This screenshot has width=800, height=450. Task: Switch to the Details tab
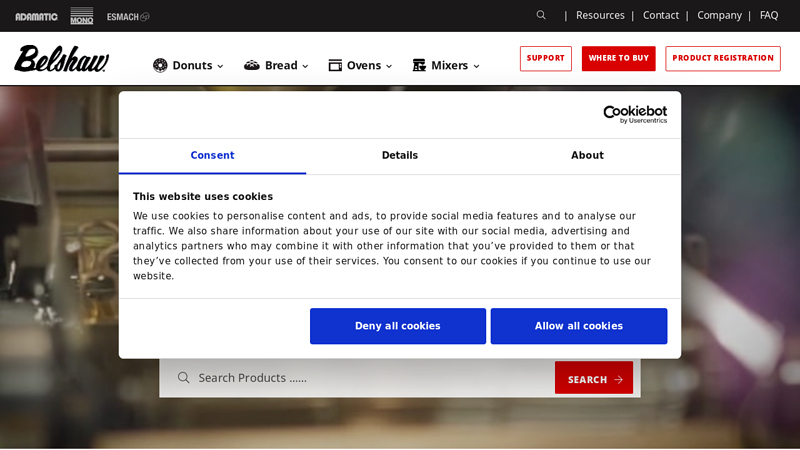tap(400, 156)
